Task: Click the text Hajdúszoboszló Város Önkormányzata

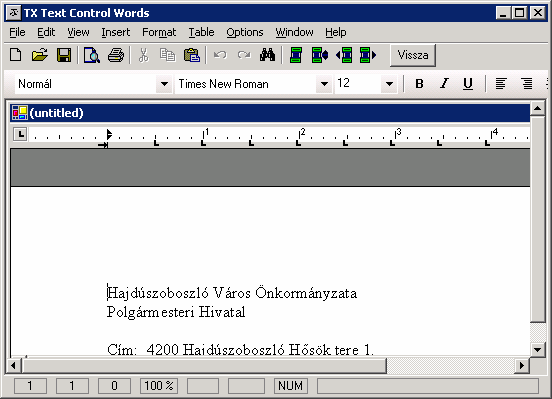Action: point(232,293)
